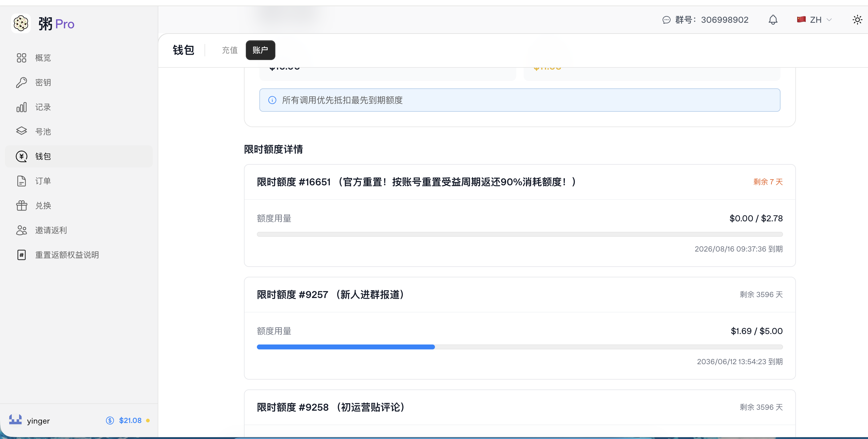Click the 2026/08/16 09:37:36 到期 date
This screenshot has height=439, width=868.
pyautogui.click(x=739, y=249)
